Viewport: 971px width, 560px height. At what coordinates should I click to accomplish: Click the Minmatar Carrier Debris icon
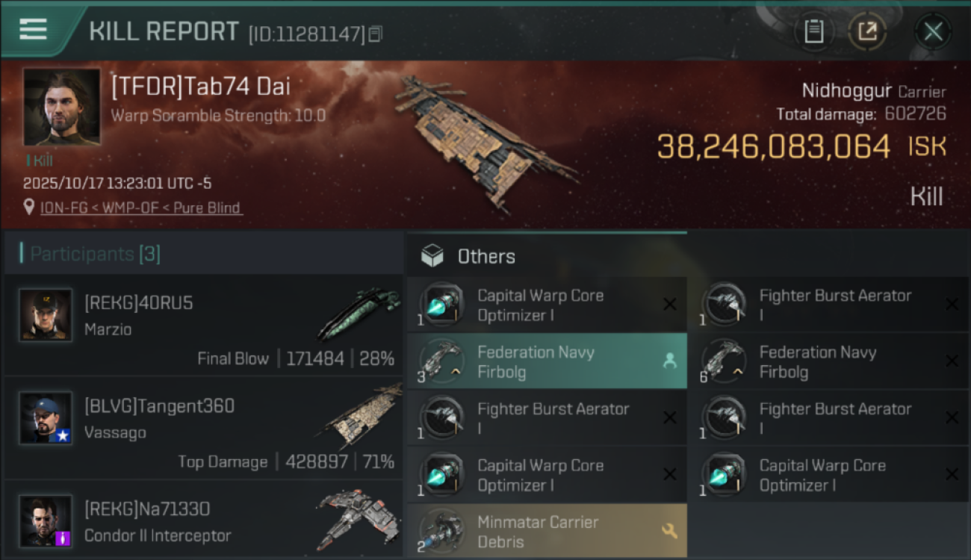coord(441,532)
